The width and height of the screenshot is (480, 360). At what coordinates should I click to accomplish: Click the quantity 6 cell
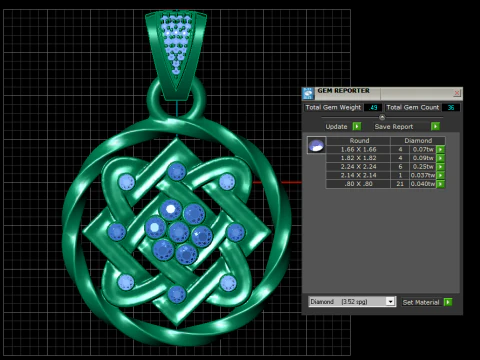click(x=400, y=167)
